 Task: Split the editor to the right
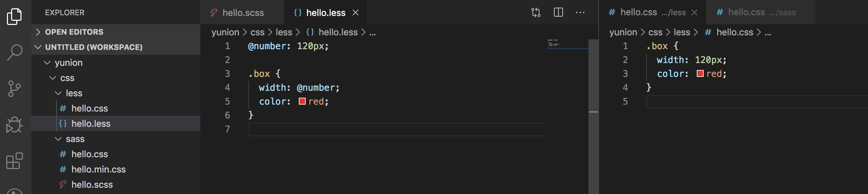pos(558,13)
